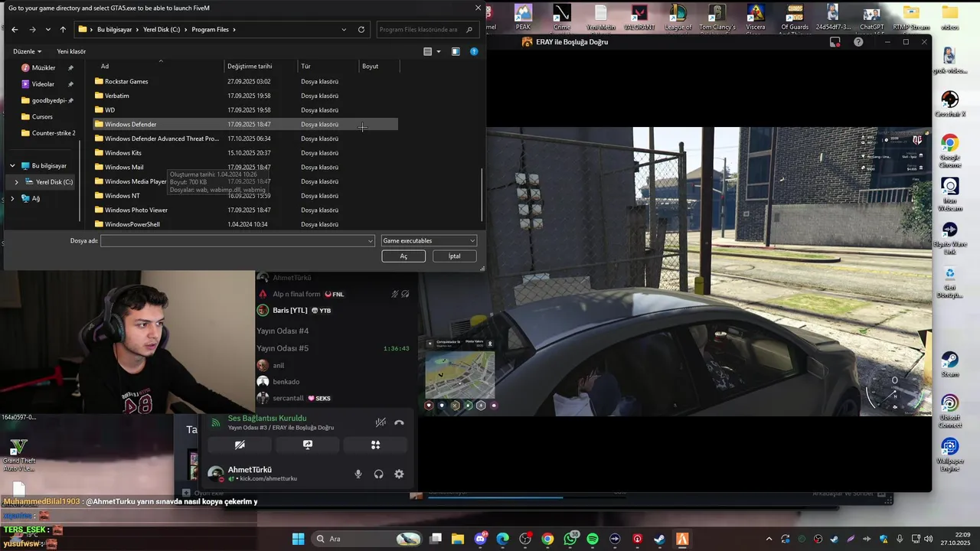980x551 pixels.
Task: Collapse Bu bilgisayar tree node
Action: click(x=12, y=165)
